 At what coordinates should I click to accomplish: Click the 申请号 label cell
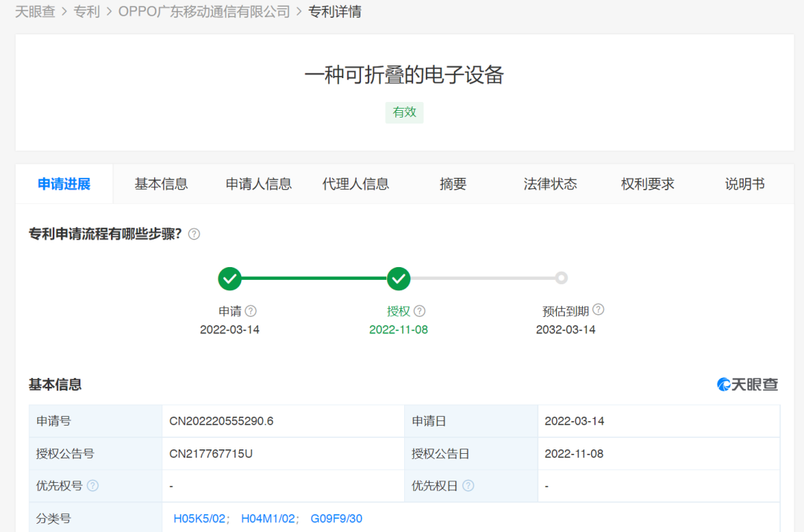pos(96,421)
